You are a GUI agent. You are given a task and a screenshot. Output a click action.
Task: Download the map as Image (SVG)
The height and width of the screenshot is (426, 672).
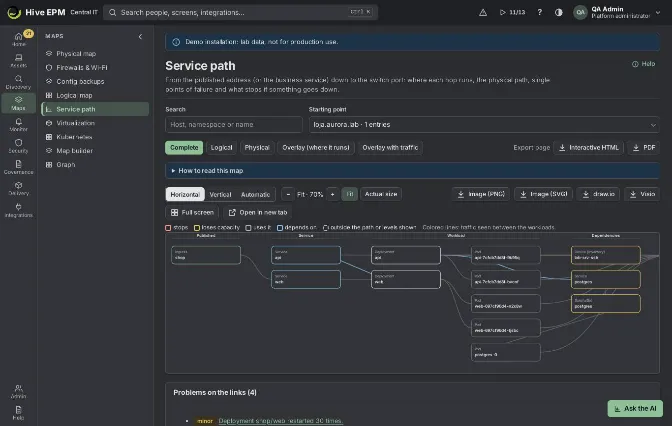[x=543, y=194]
